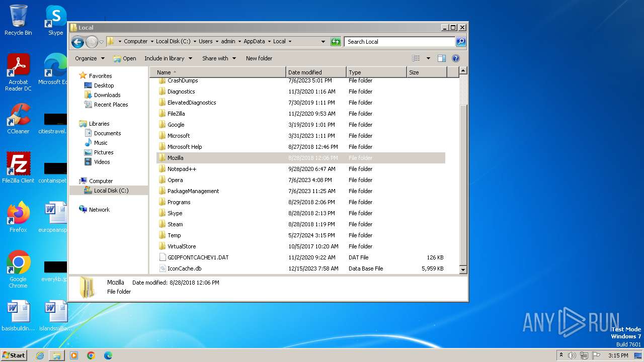Sort by Date modified column header
The image size is (644, 362).
[x=316, y=72]
